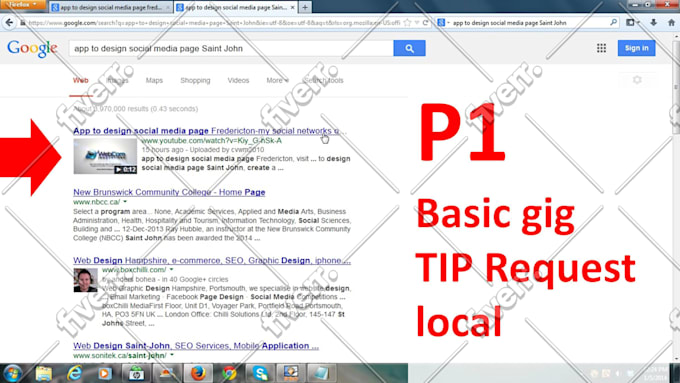Click the browser back arrow button

tap(9, 23)
